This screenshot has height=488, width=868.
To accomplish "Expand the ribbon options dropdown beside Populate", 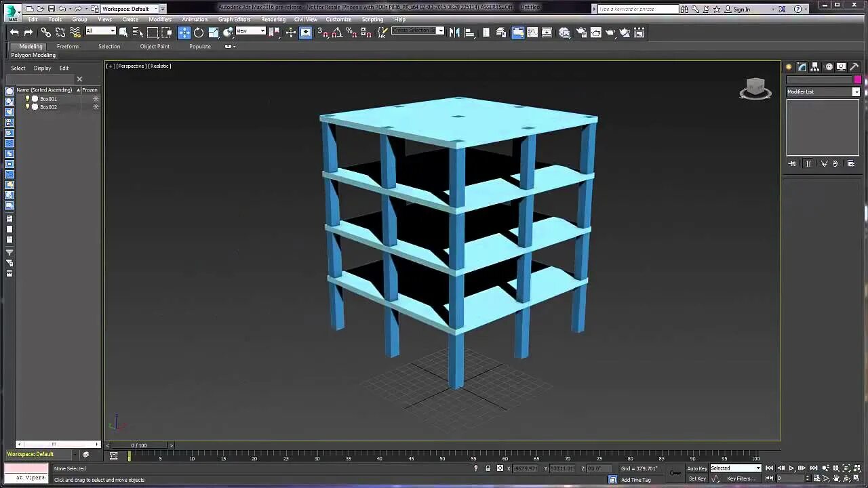I will [x=230, y=47].
